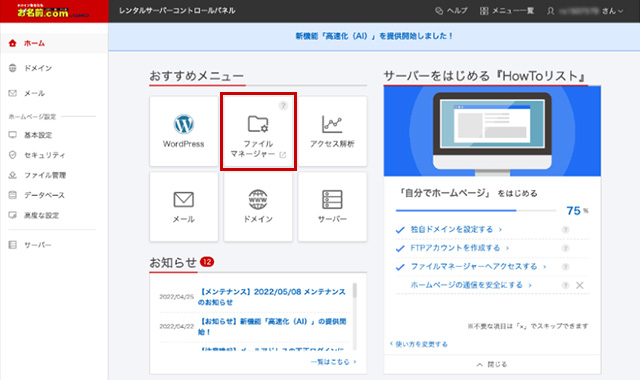Viewport: 640px width, 380px height.
Task: Open the ファイルマネージャー tile
Action: tap(258, 131)
